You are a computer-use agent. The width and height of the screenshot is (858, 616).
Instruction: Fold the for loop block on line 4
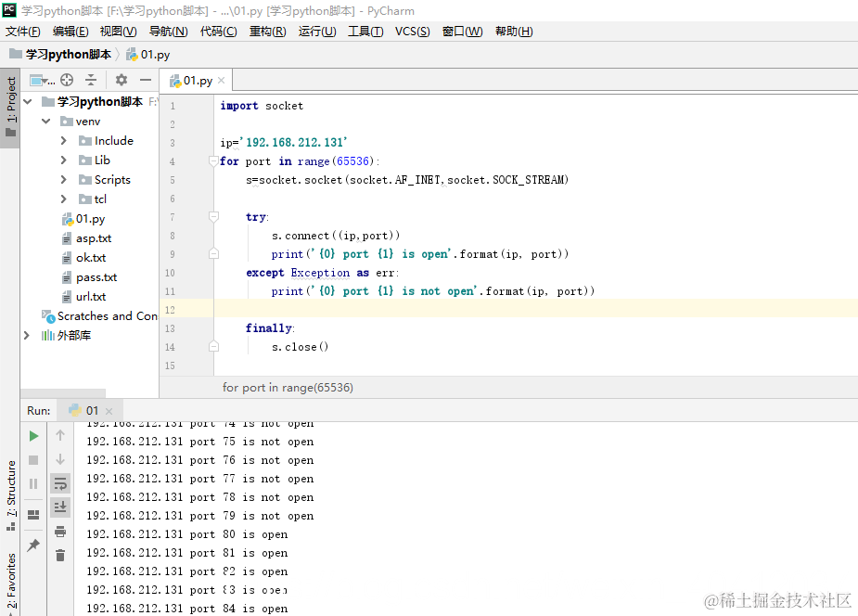coord(213,160)
